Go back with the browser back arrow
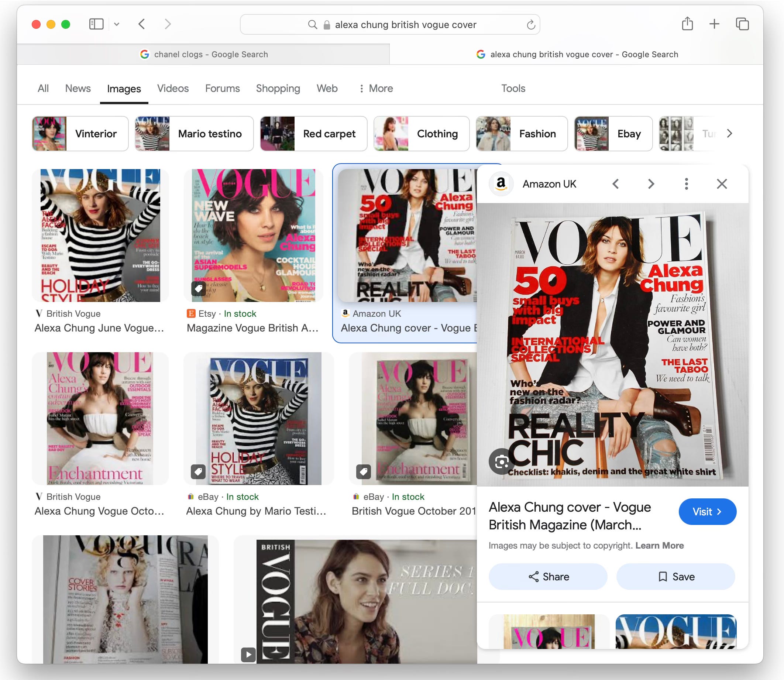 click(141, 24)
